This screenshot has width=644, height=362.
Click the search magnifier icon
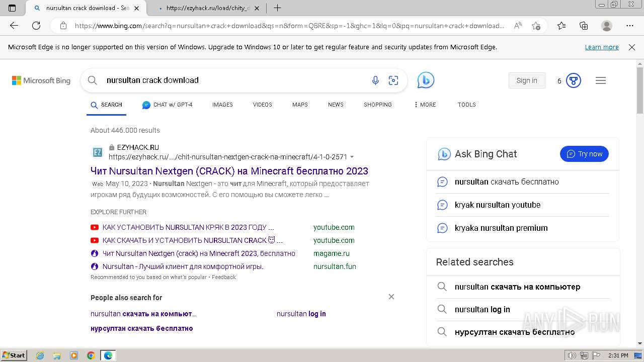(x=92, y=80)
